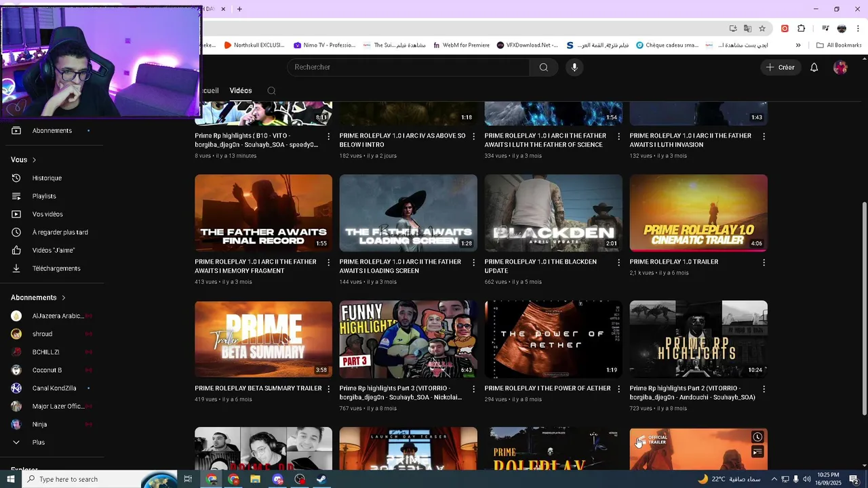Open options menu for PRIME ROLEPLAY 1.0 TRAILER

[x=764, y=262]
